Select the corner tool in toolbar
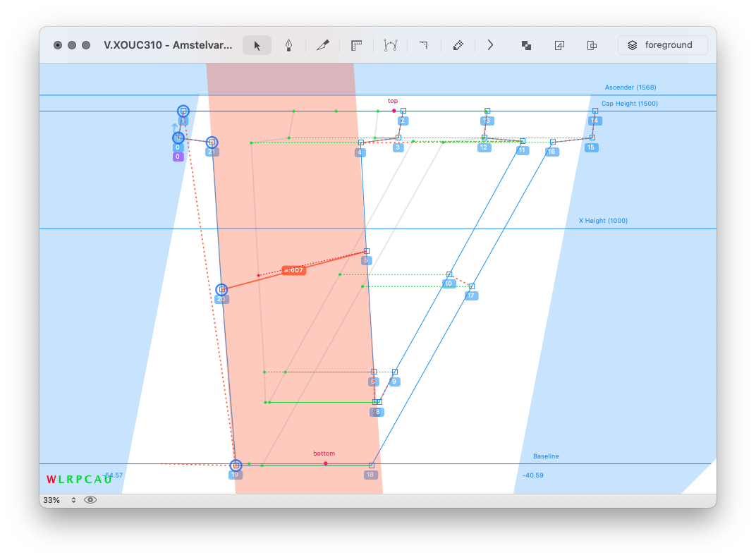The height and width of the screenshot is (560, 756). 423,45
